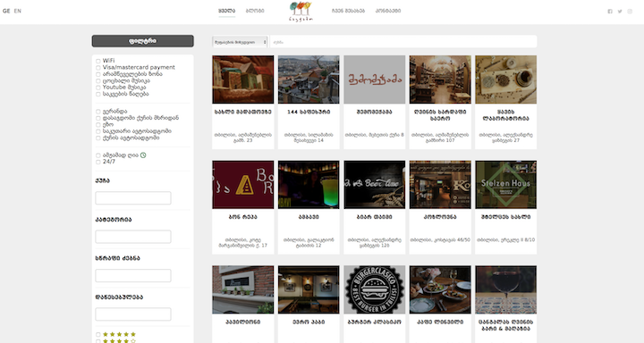Switch language to GE
This screenshot has height=343, width=644.
point(6,11)
